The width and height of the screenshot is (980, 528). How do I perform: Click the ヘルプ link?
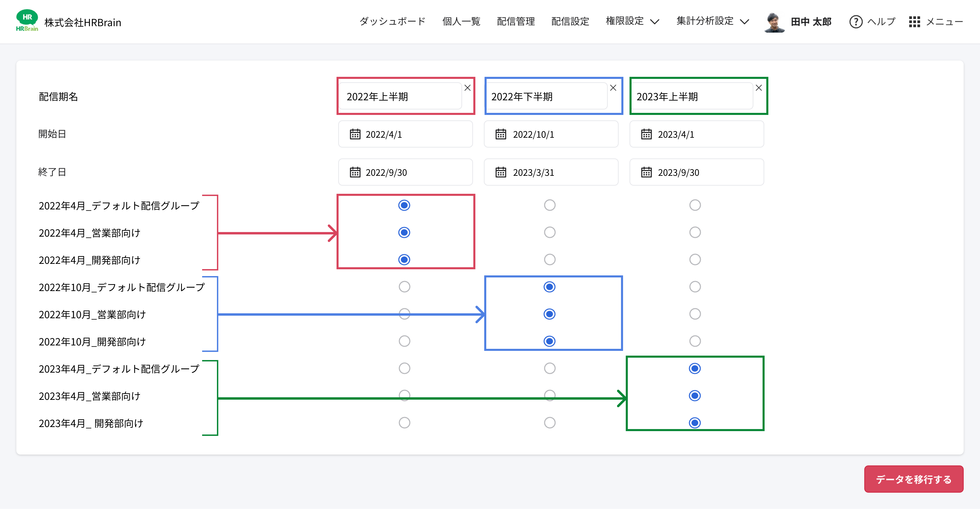pyautogui.click(x=881, y=22)
